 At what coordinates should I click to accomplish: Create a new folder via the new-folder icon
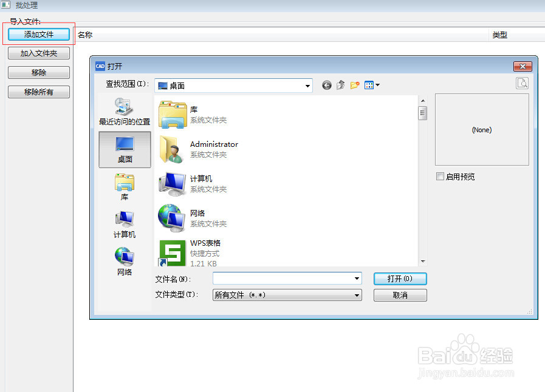355,85
